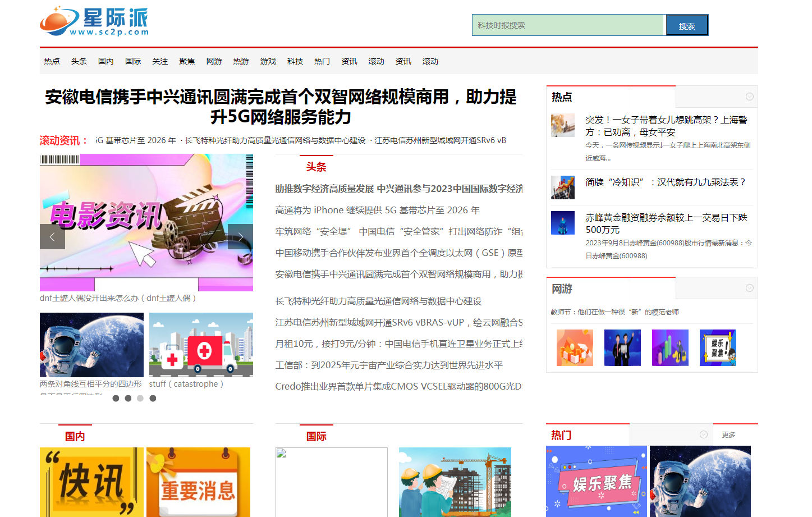
Task: Click the orange gift boxes thumbnail in 网游
Action: pyautogui.click(x=575, y=347)
